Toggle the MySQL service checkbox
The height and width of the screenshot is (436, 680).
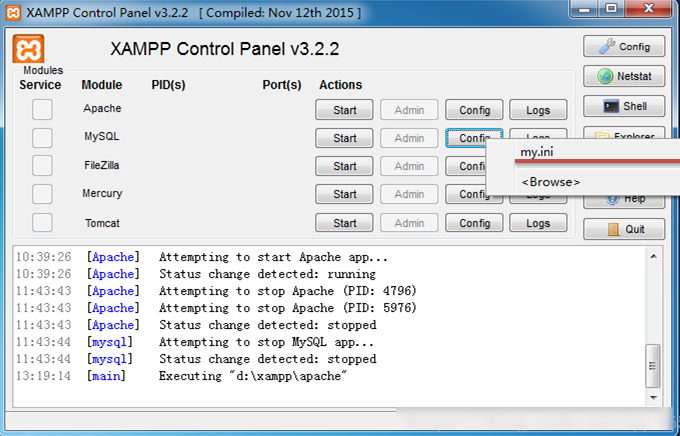pyautogui.click(x=42, y=138)
